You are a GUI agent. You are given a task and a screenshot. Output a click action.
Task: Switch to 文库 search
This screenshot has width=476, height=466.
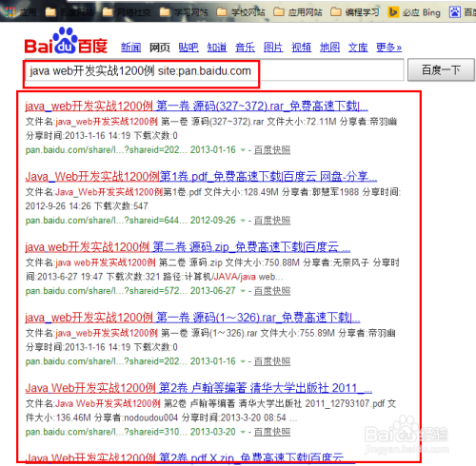358,48
